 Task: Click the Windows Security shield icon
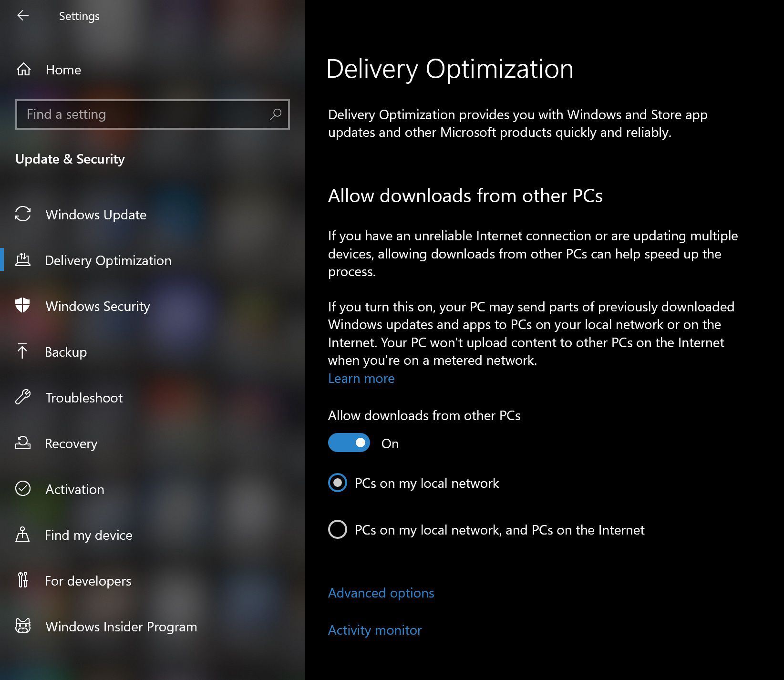pyautogui.click(x=23, y=306)
